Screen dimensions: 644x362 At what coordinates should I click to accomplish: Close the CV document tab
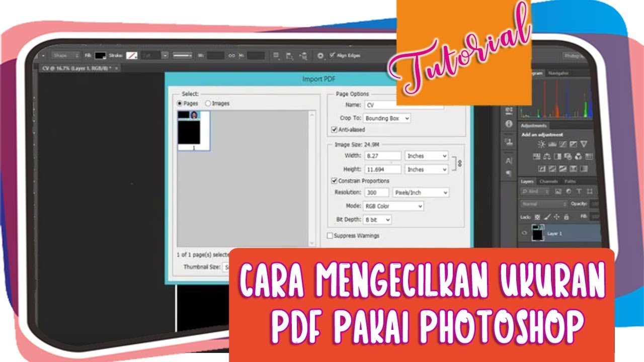tap(117, 67)
